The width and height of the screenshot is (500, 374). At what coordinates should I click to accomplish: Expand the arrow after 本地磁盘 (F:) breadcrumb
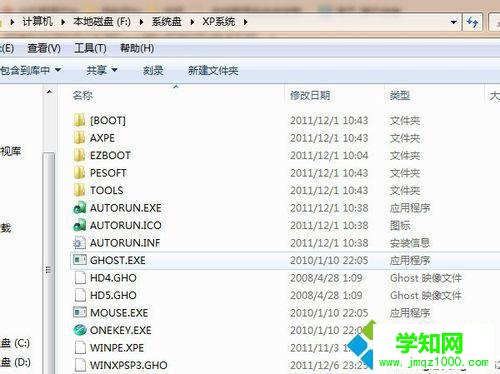tap(141, 22)
